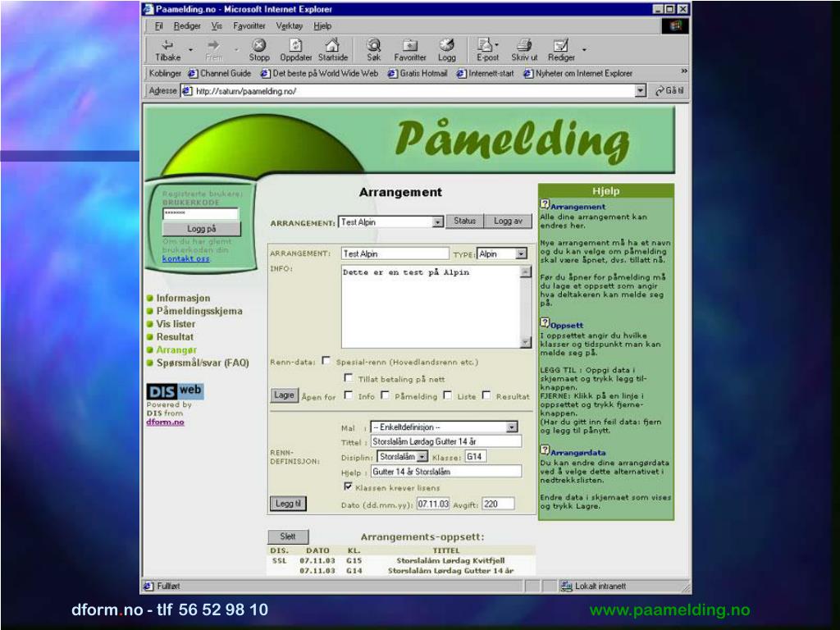Open the Type Alpin dropdown

click(x=521, y=254)
